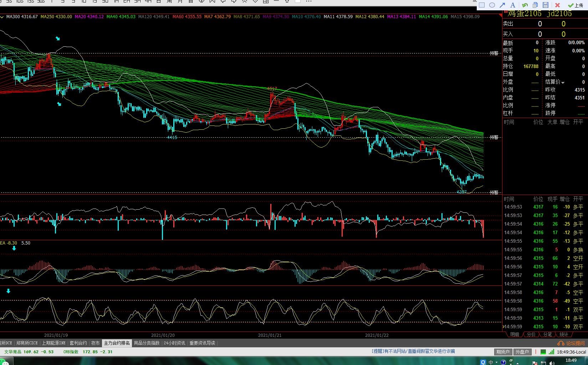This screenshot has width=588, height=365.
Task: Open the taskbar clock showing 18:49
Action: pos(571,361)
